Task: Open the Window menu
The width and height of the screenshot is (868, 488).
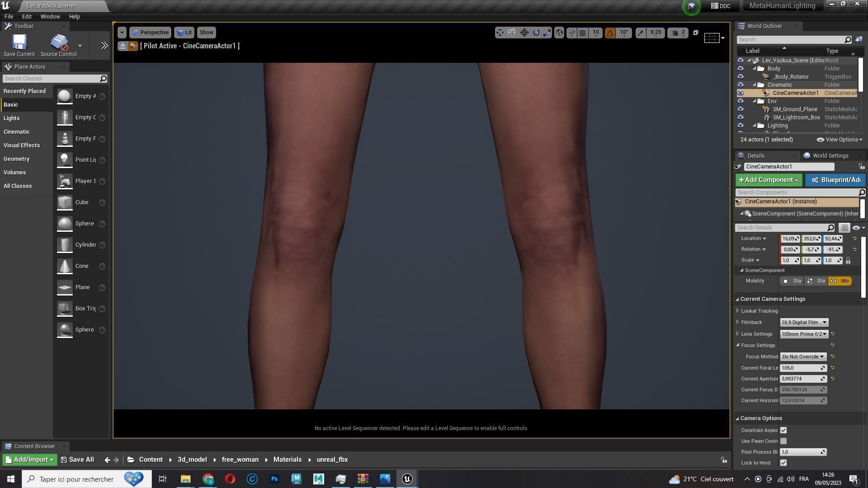Action: 50,16
